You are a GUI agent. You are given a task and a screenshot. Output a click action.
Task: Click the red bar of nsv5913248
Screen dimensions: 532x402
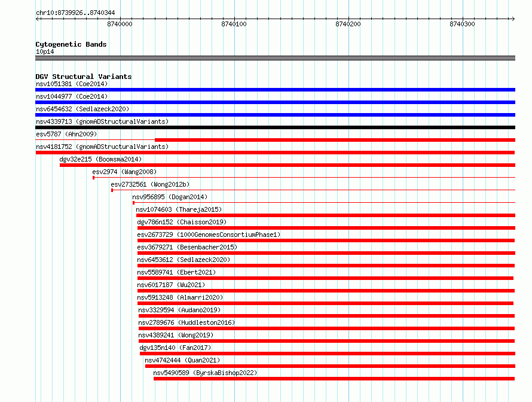coord(325,303)
